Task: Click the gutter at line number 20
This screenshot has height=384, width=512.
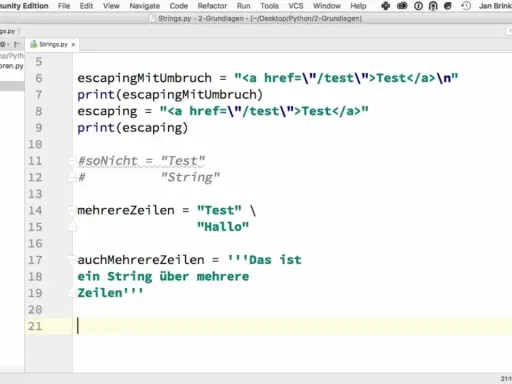Action: [35, 310]
